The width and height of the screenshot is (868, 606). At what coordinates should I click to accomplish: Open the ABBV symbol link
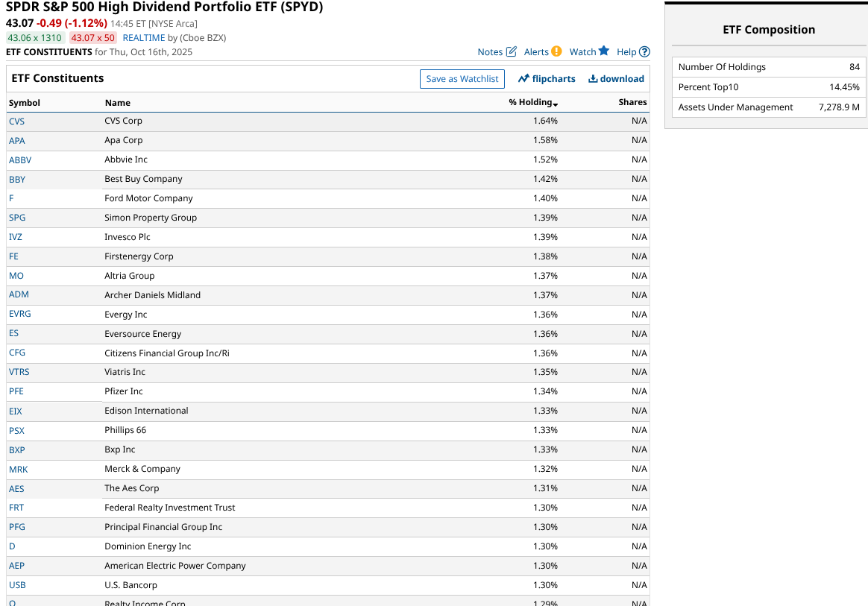point(20,160)
